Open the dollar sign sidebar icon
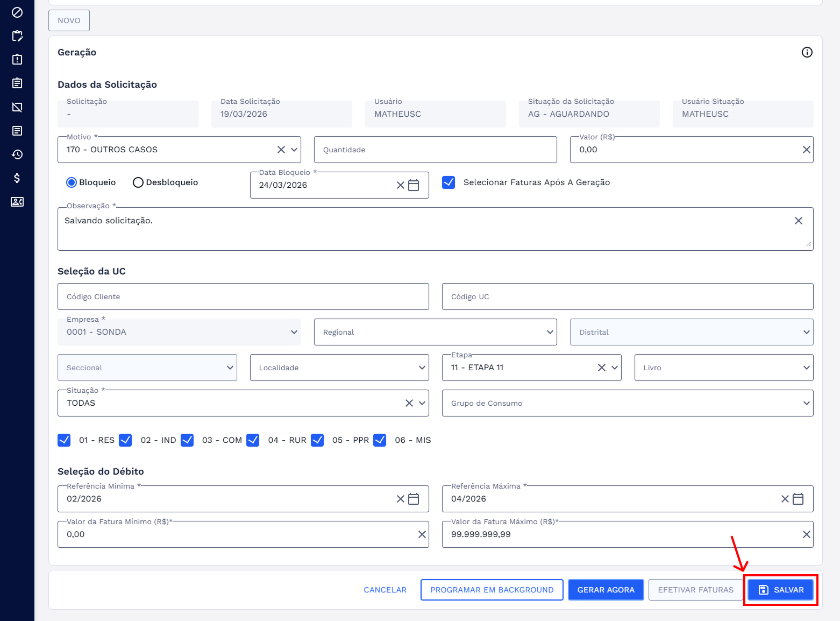Viewport: 840px width, 621px height. 17,178
